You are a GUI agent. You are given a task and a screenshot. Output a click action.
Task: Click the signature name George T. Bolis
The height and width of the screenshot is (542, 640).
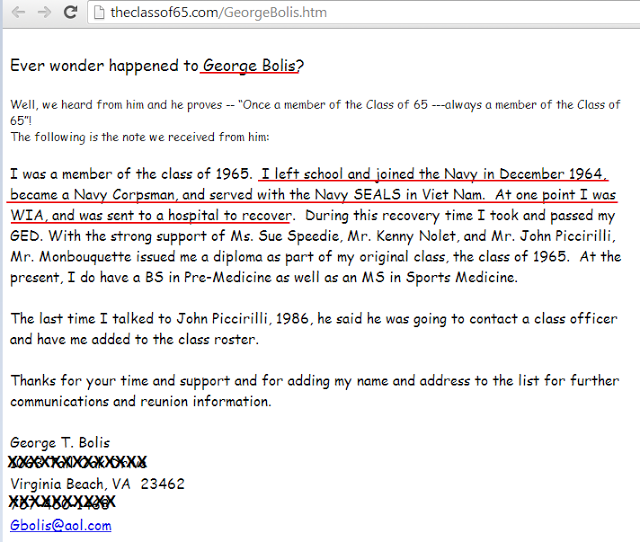click(x=60, y=442)
